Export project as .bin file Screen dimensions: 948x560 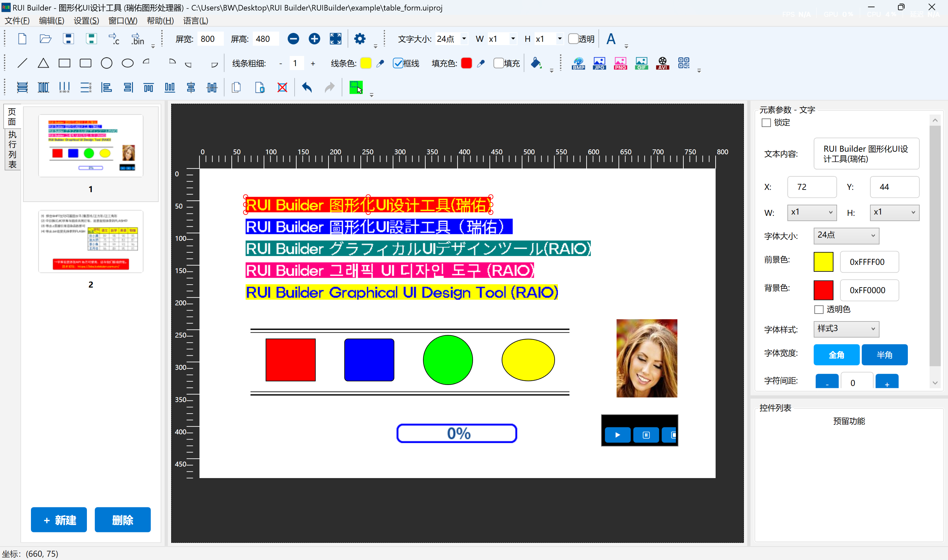(x=137, y=39)
